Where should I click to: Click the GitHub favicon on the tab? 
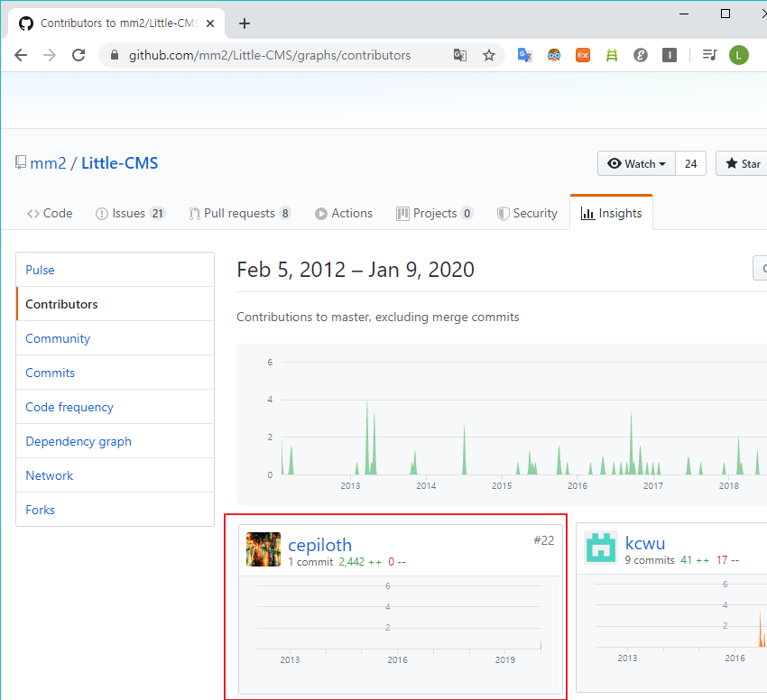point(26,23)
